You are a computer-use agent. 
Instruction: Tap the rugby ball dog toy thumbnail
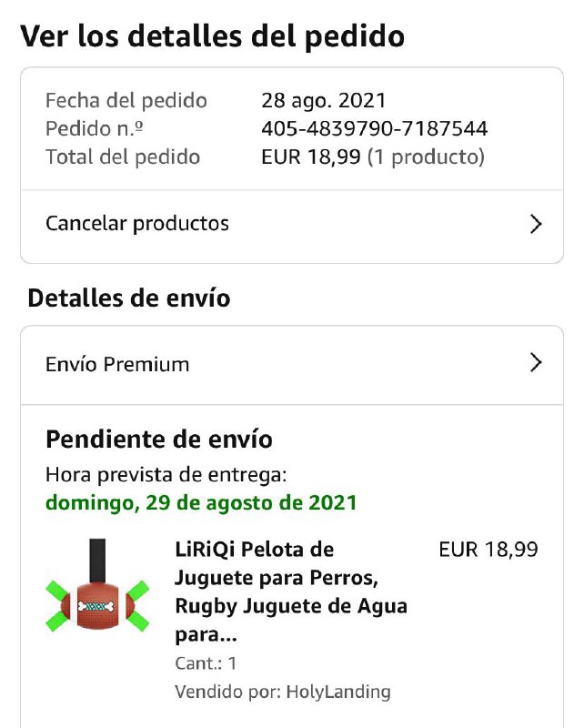97,585
